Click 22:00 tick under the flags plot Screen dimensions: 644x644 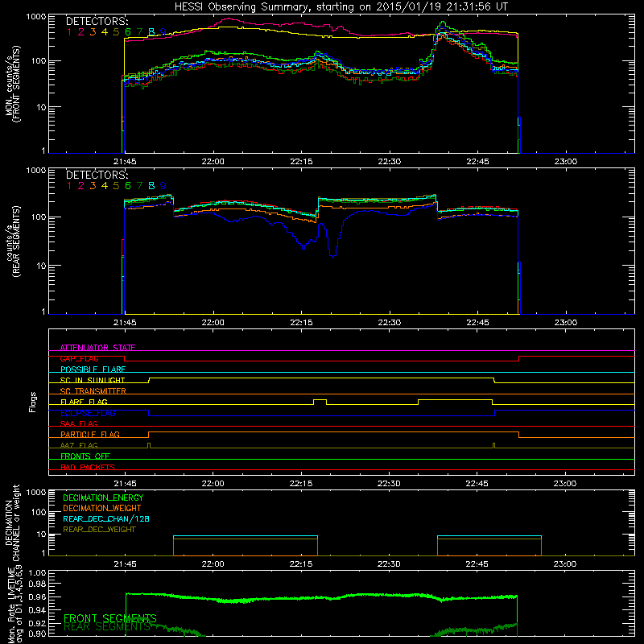[213, 484]
